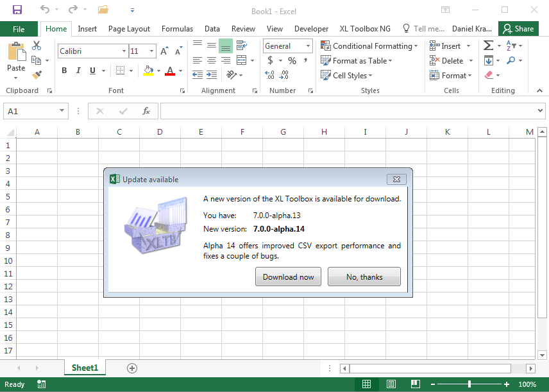Open the font name Calibri dropdown
549x392 pixels.
tap(124, 51)
